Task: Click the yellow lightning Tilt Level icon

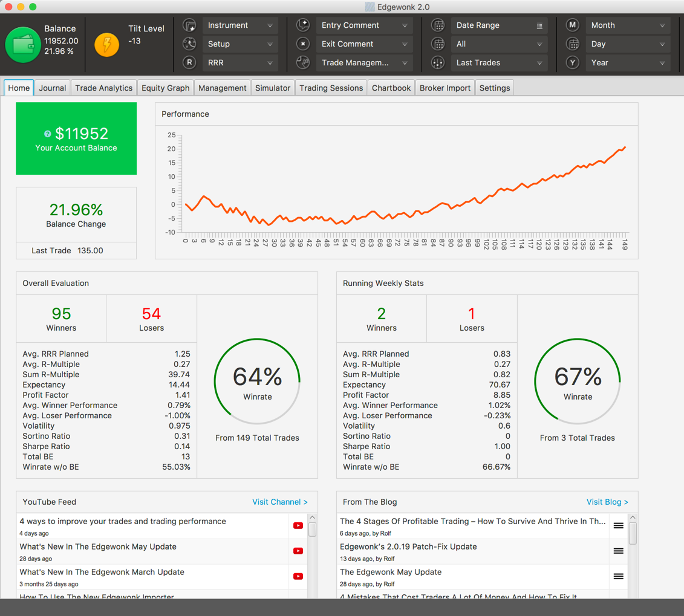Action: coord(107,45)
